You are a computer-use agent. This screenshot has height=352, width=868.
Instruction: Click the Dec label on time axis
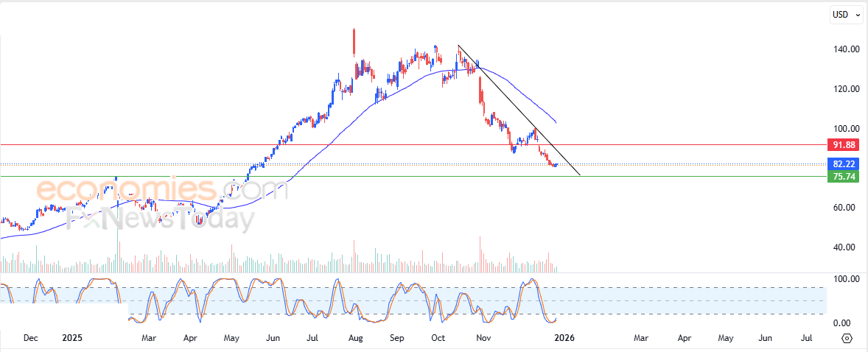point(30,338)
